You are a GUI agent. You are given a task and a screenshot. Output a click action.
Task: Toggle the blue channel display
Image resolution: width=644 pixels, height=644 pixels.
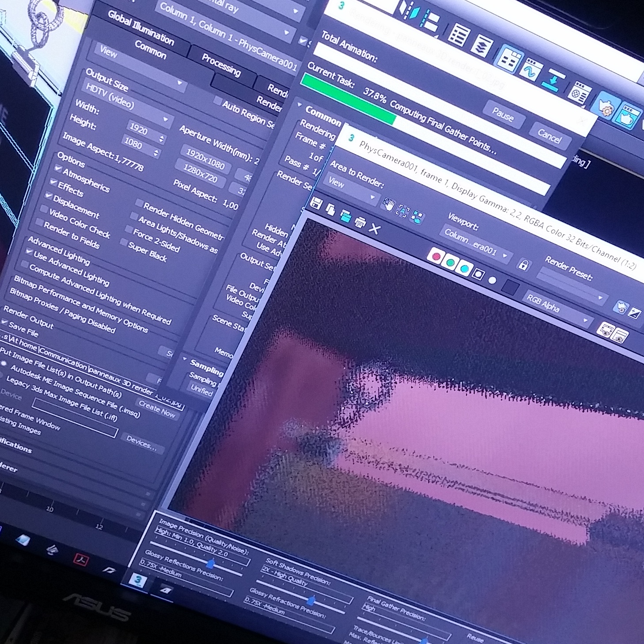coord(464,269)
